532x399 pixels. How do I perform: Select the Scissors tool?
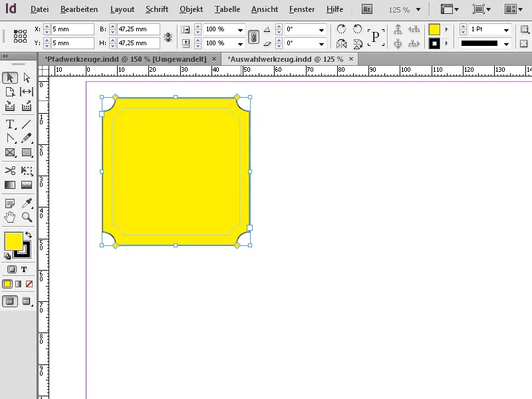pyautogui.click(x=10, y=170)
